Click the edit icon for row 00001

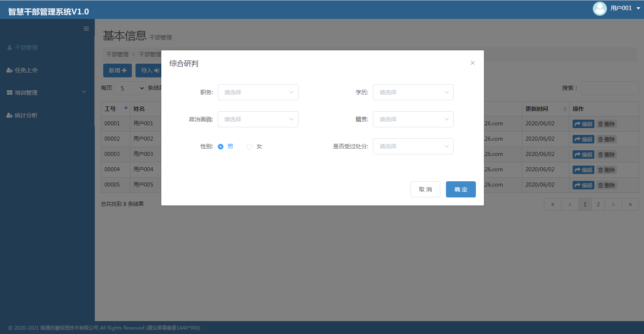click(x=577, y=124)
